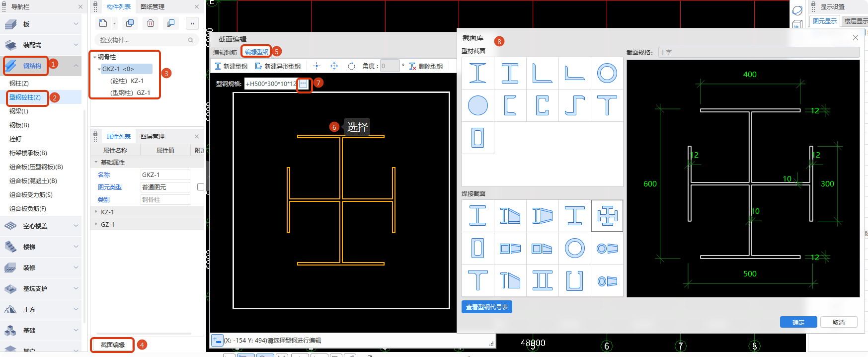Tick the 附加 checkbox for 图元类型
This screenshot has height=357, width=868.
coord(201,187)
